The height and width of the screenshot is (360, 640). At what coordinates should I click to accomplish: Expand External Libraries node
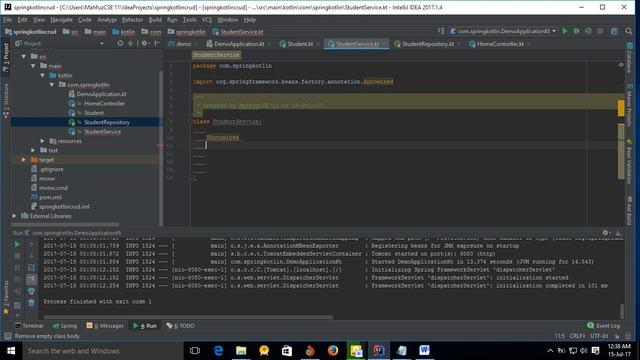click(14, 216)
